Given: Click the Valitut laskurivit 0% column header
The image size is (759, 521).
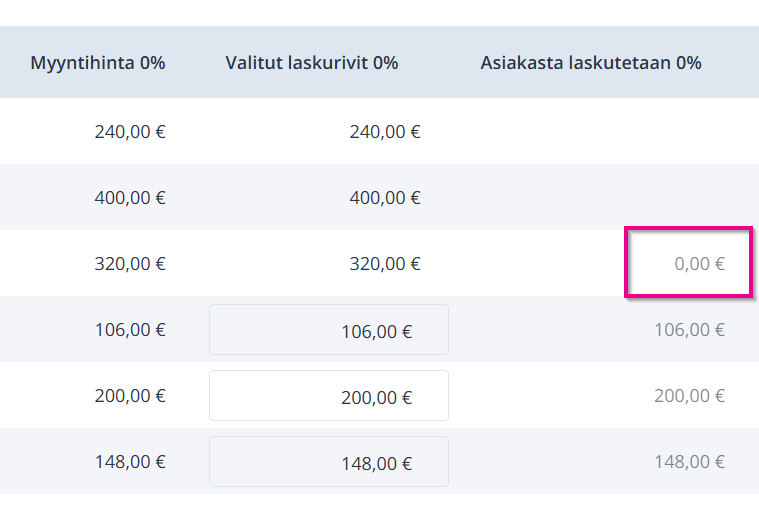Looking at the screenshot, I should click(312, 63).
